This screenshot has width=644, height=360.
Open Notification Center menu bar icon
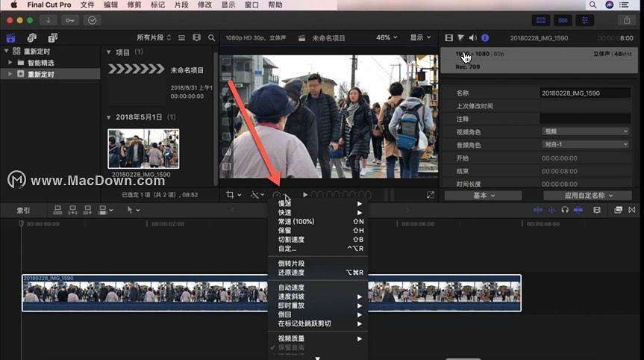pyautogui.click(x=625, y=5)
